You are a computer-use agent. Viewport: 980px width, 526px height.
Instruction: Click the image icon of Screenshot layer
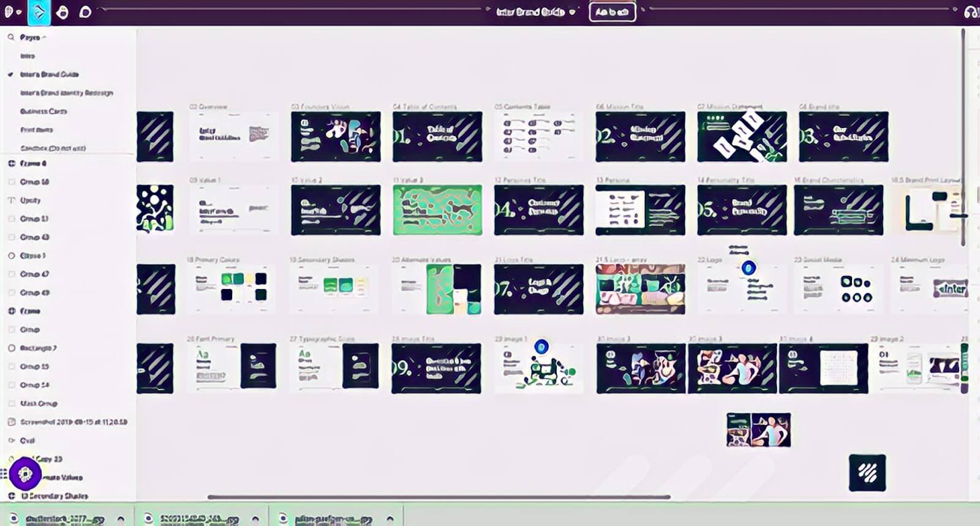click(11, 422)
